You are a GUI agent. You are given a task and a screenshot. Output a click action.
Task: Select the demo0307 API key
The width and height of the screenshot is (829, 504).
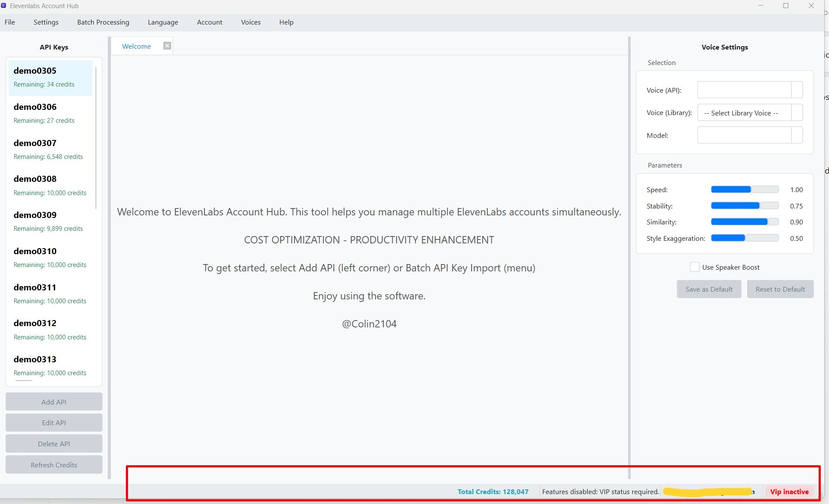tap(50, 150)
